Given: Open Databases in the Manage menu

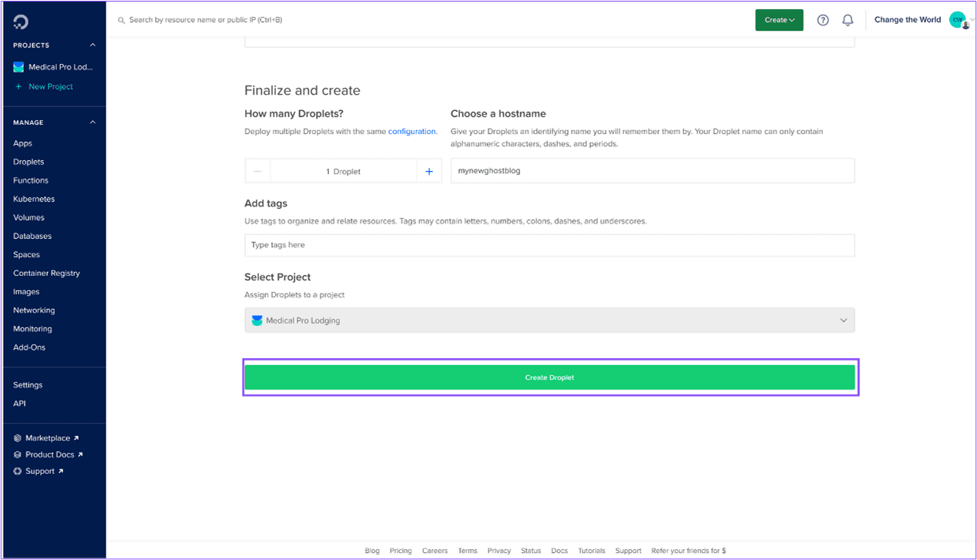Looking at the screenshot, I should pyautogui.click(x=32, y=236).
